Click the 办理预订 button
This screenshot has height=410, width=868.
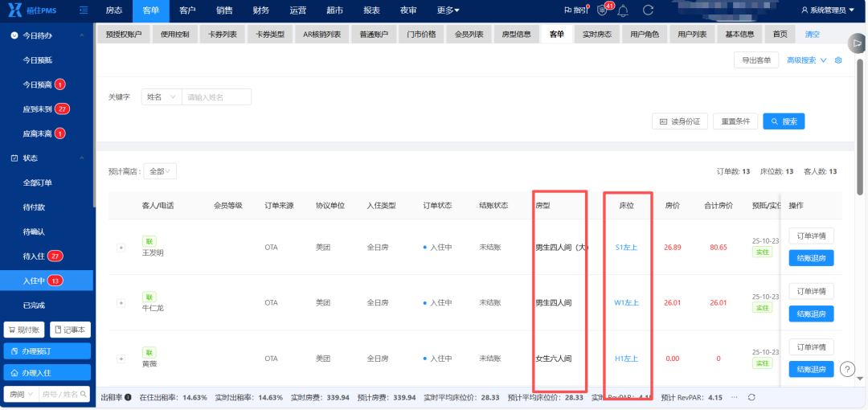click(x=47, y=351)
